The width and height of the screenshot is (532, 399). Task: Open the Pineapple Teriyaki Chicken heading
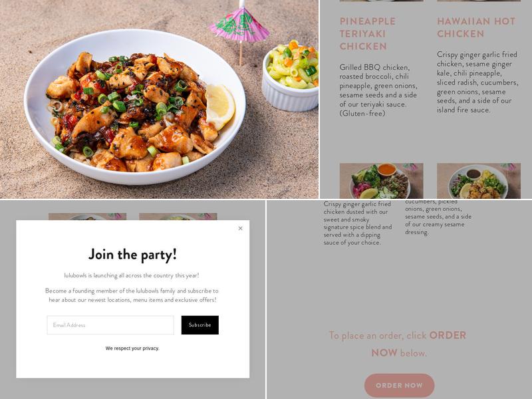[368, 34]
